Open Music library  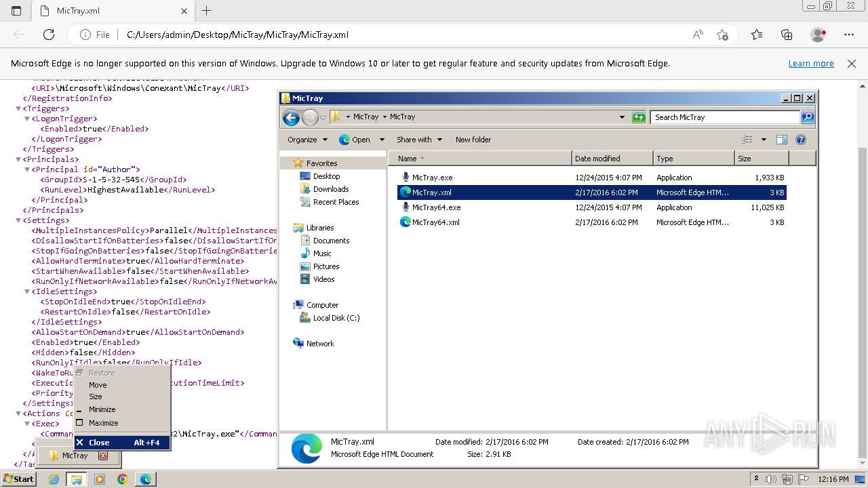tap(322, 253)
